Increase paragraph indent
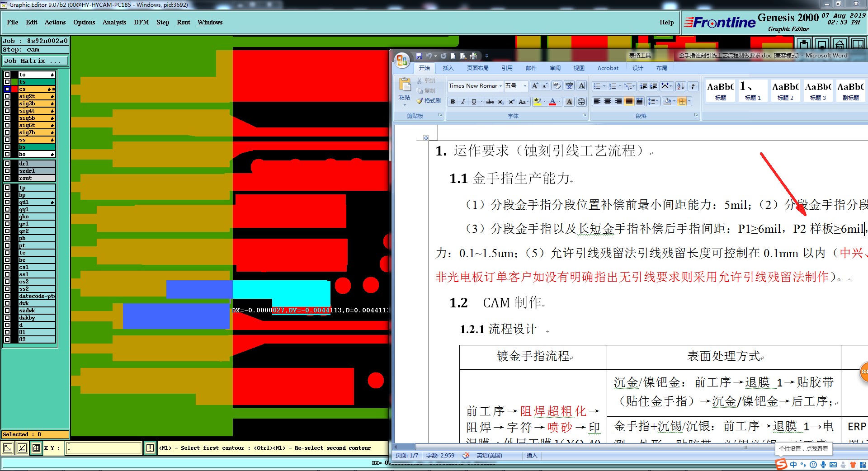Viewport: 868px width, 471px height. (653, 86)
